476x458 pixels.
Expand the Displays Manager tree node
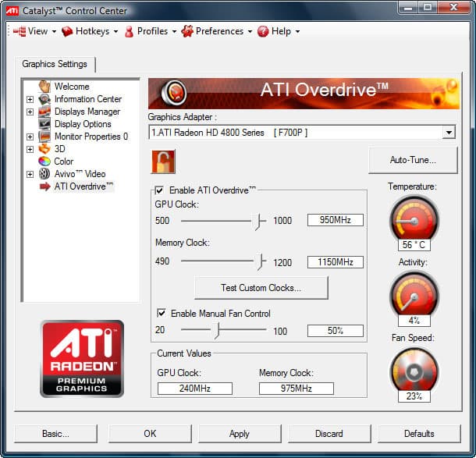point(30,112)
